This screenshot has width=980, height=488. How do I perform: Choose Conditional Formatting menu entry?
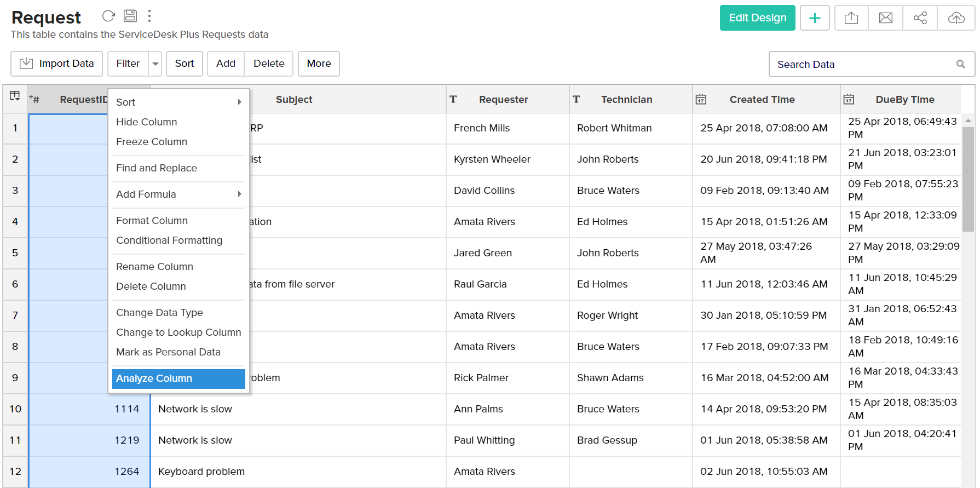click(x=169, y=240)
